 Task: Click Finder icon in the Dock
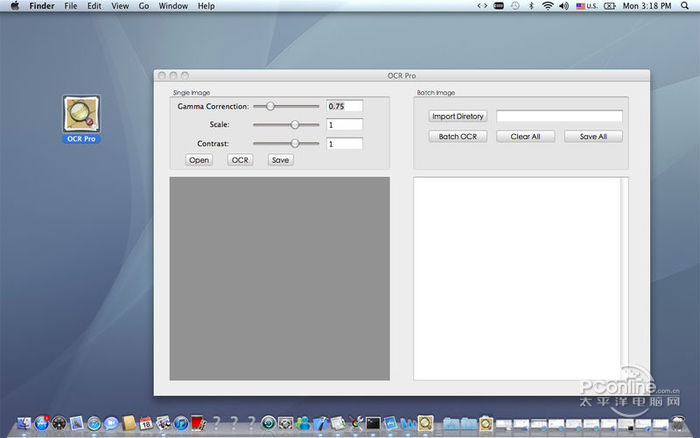22,424
